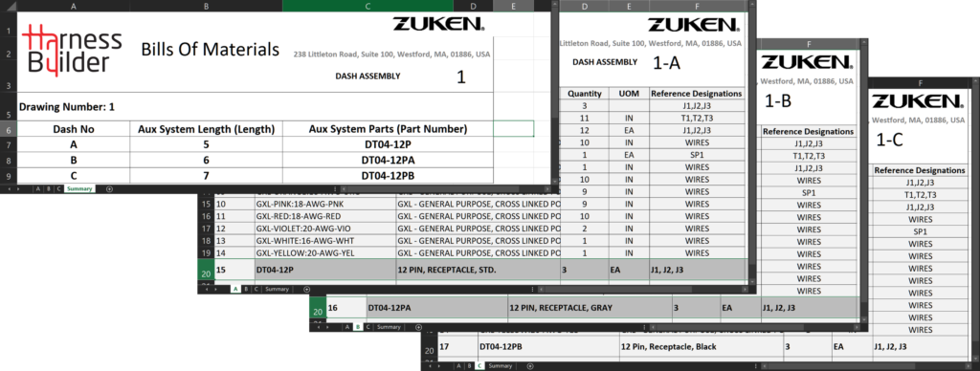Select the 'Drawing Number: 1' cell
Image resolution: width=980 pixels, height=371 pixels.
(255, 107)
